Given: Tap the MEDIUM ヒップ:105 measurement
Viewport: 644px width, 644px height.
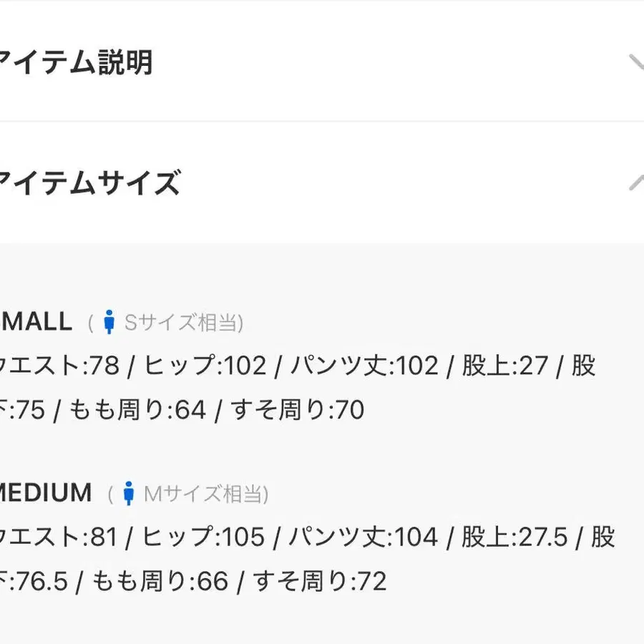Looking at the screenshot, I should (203, 537).
